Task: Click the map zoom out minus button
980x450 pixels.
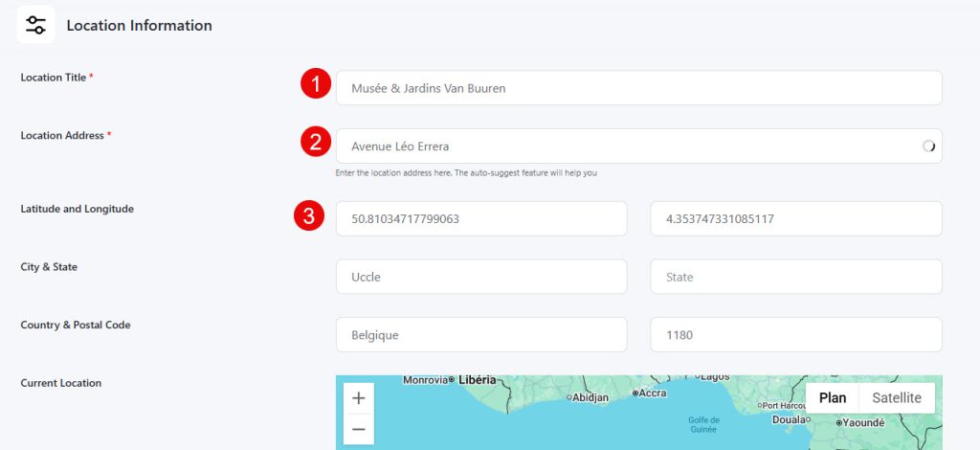Action: click(359, 430)
